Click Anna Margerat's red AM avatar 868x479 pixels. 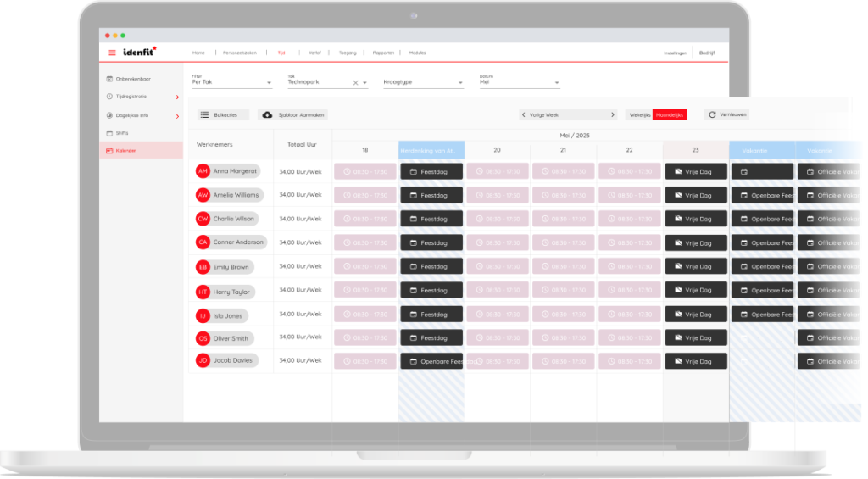click(x=203, y=171)
